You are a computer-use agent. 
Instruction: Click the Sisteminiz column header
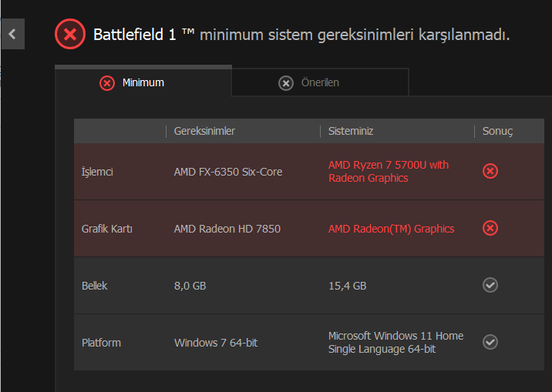pyautogui.click(x=351, y=131)
